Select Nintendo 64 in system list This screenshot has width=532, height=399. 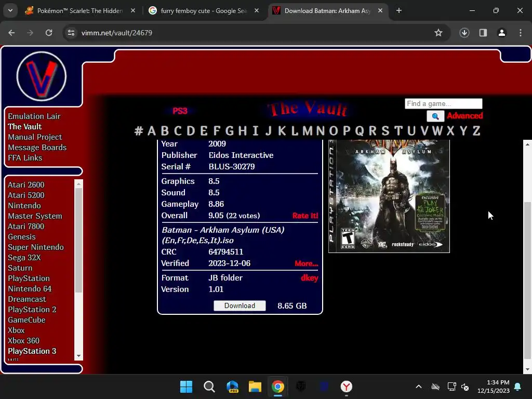point(30,289)
